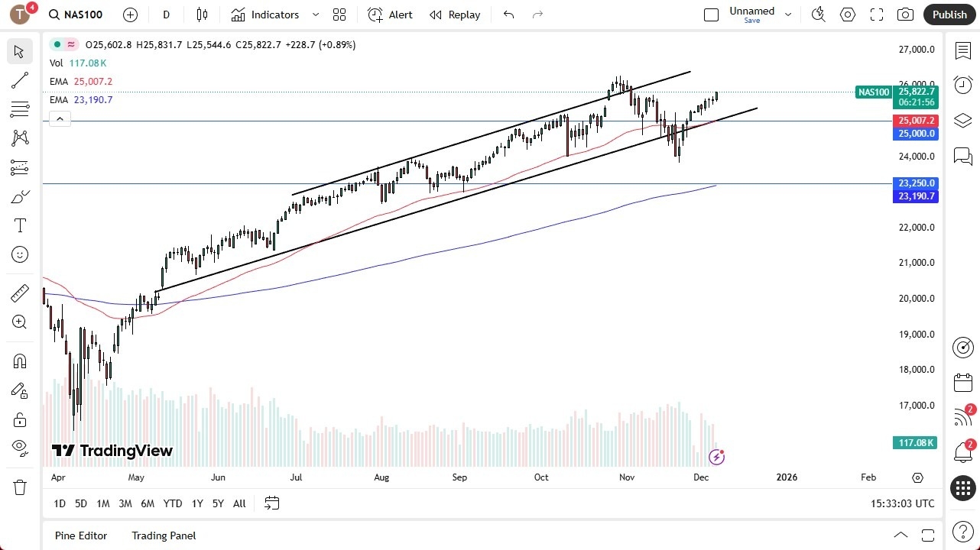Hide all drawing tools with the eye icon
Screen dimensions: 980x550
19,448
